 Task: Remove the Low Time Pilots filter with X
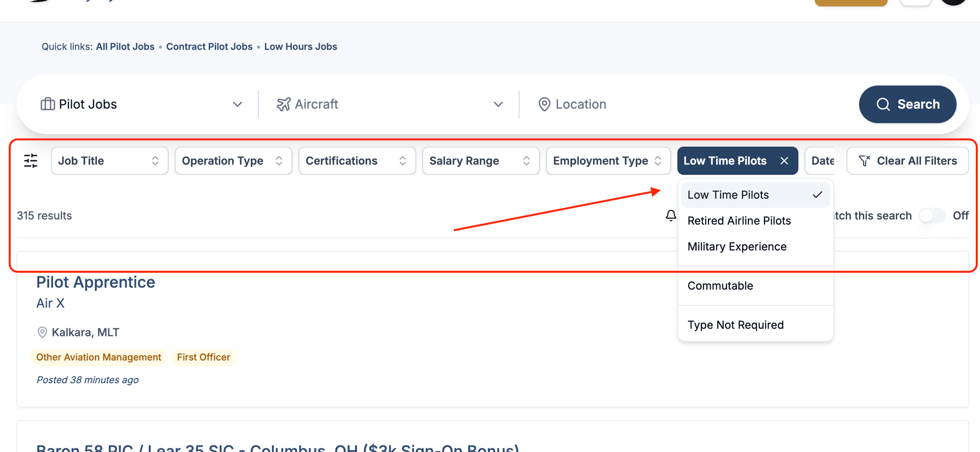click(x=784, y=161)
